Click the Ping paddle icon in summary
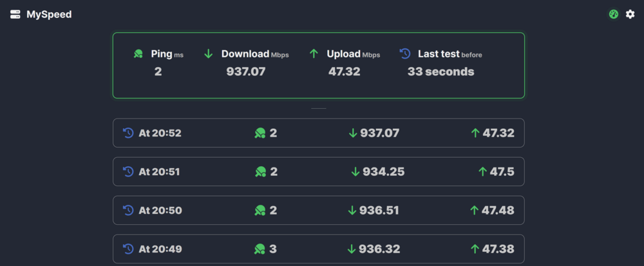 [138, 53]
